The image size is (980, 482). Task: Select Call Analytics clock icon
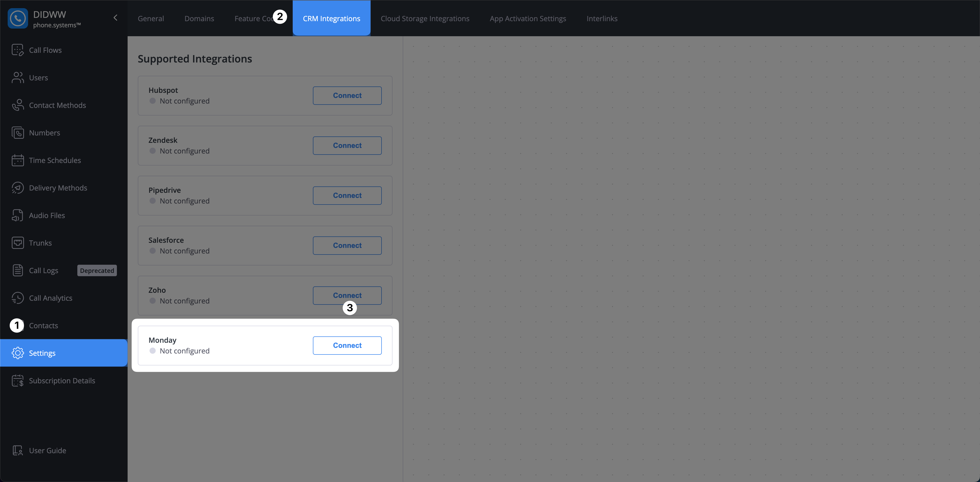[18, 298]
